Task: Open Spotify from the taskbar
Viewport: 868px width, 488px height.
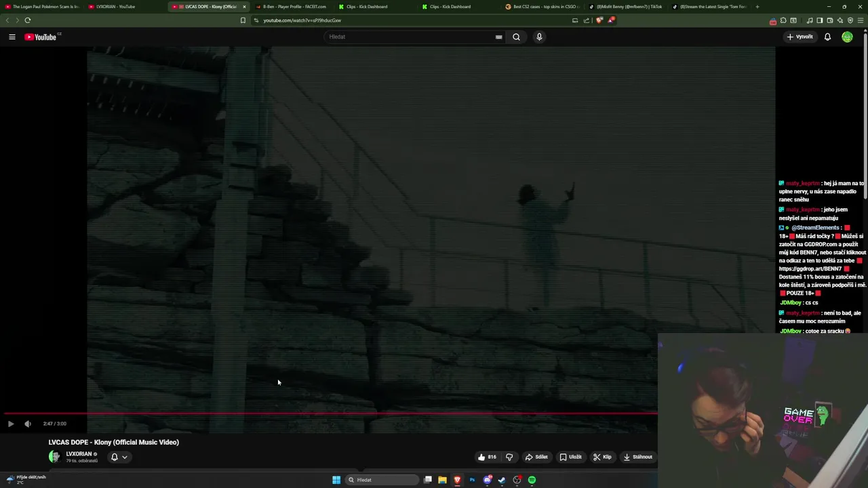Action: [x=532, y=480]
